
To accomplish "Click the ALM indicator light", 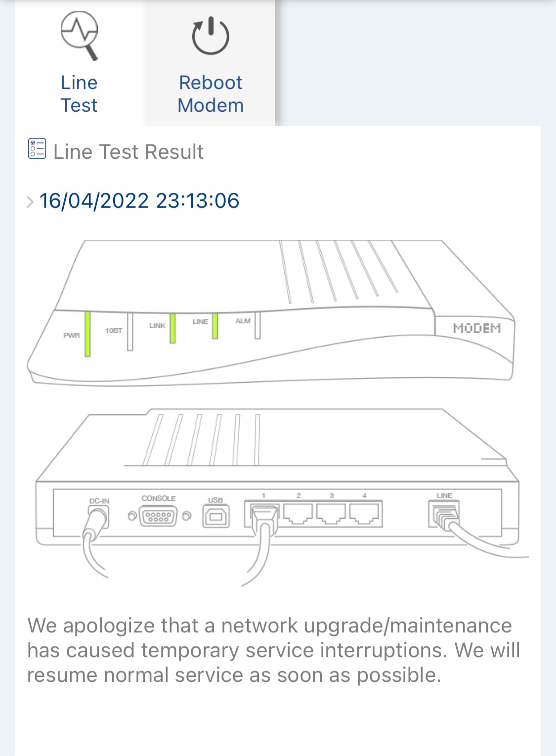I will tap(257, 325).
